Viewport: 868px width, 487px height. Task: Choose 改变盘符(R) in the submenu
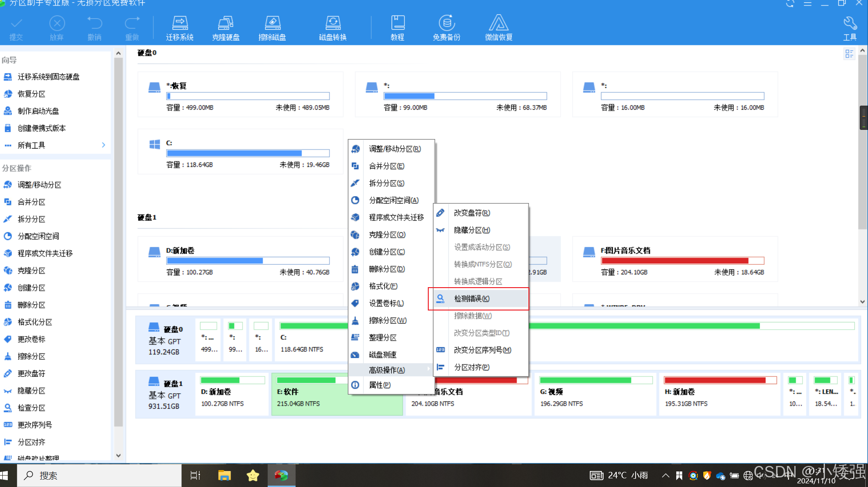(x=481, y=213)
